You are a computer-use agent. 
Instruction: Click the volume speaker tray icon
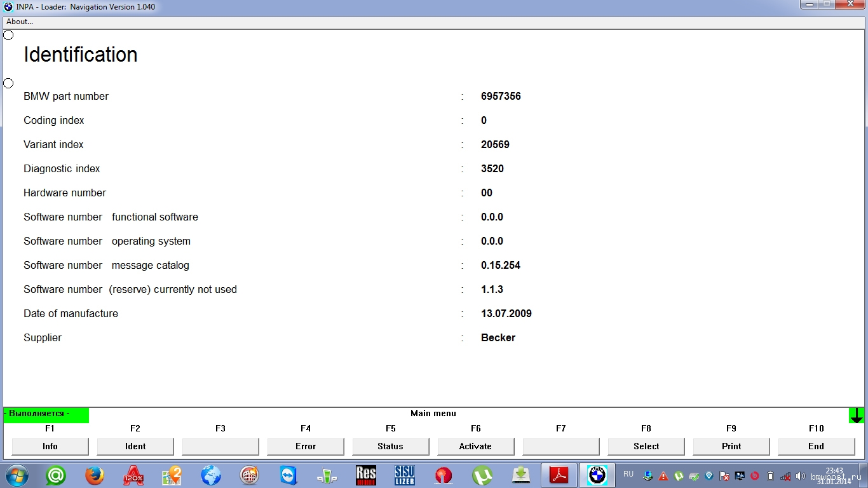click(x=800, y=476)
